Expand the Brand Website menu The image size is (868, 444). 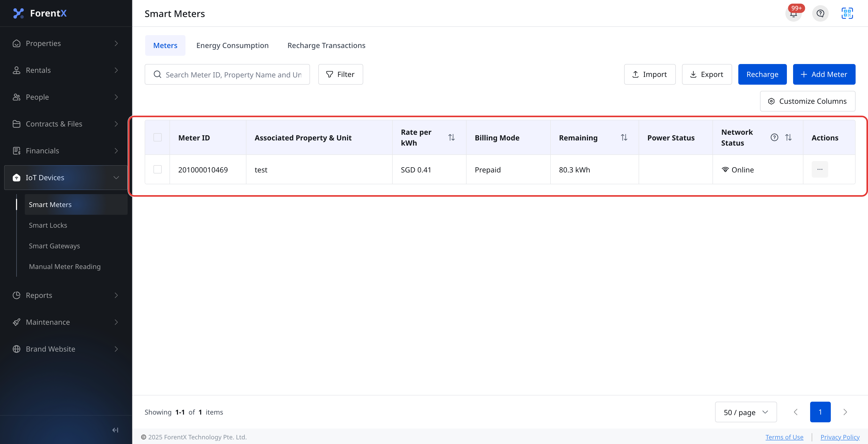pyautogui.click(x=66, y=349)
